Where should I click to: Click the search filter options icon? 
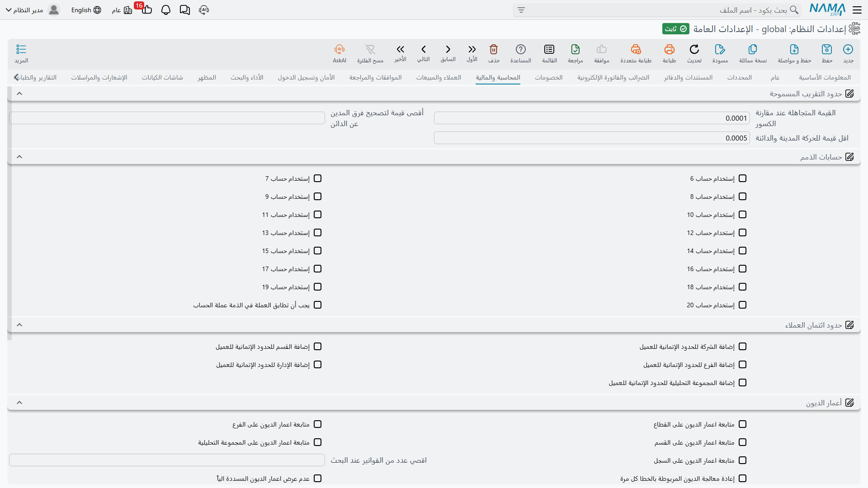521,10
